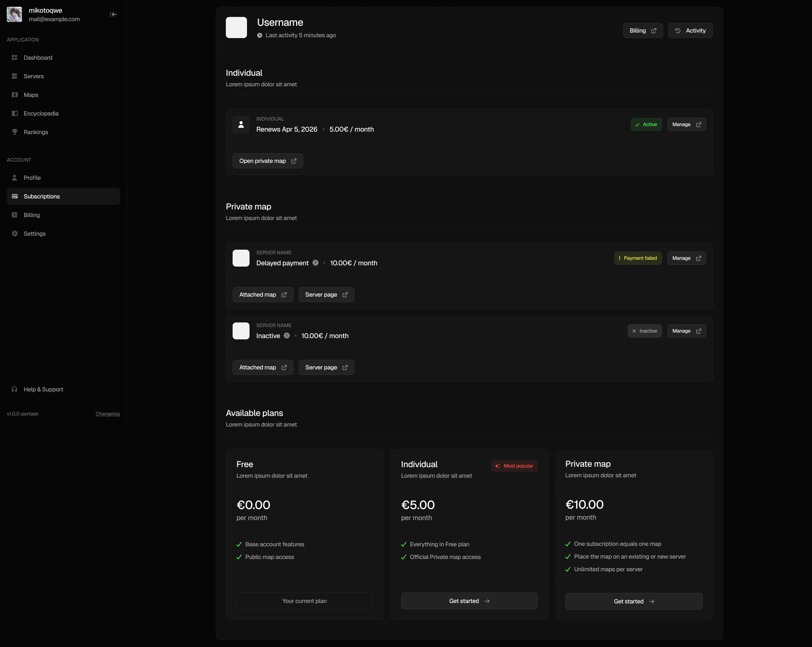The width and height of the screenshot is (812, 647).
Task: Click the top Billing button
Action: [643, 30]
